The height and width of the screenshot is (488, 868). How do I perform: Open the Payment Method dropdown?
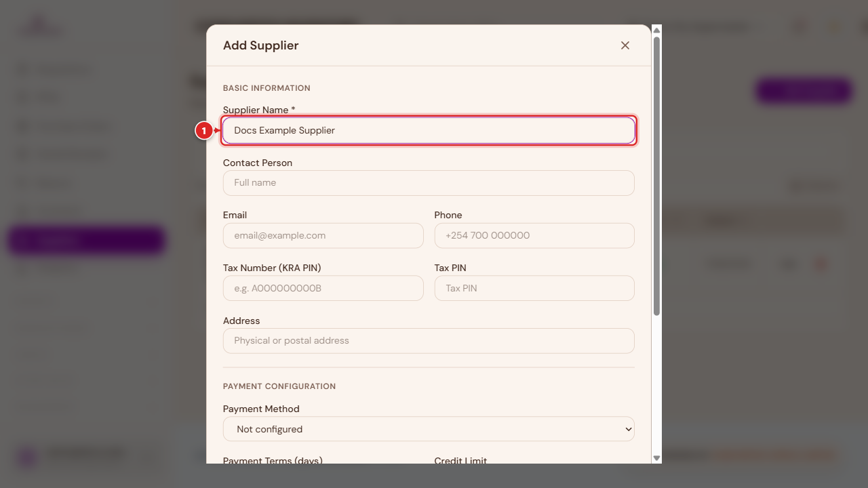click(429, 429)
